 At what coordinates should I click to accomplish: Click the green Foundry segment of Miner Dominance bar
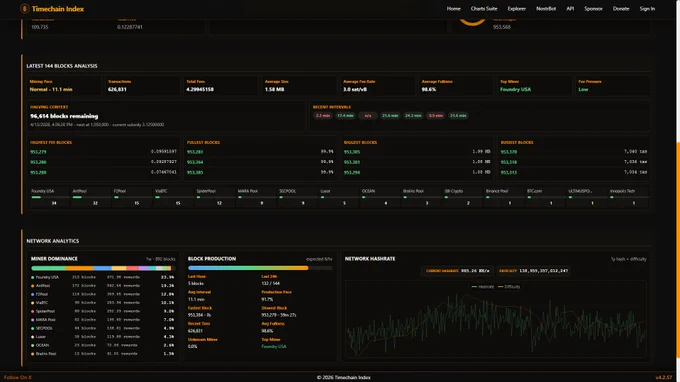[48, 268]
